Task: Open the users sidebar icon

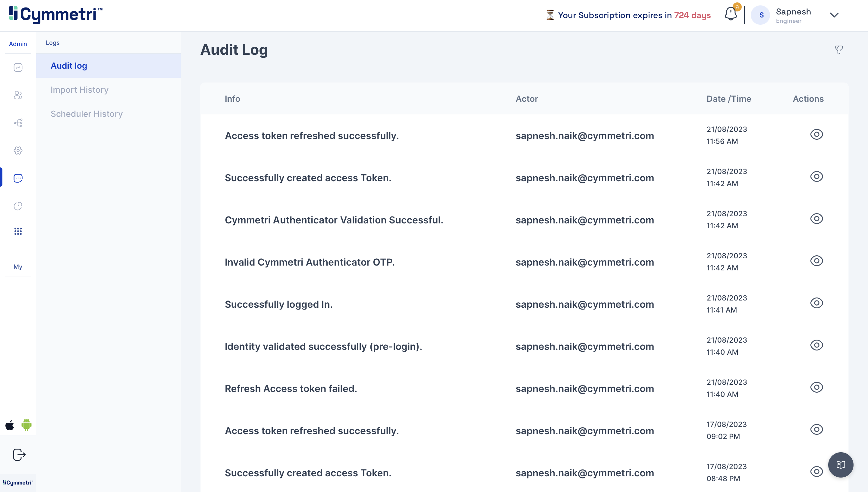Action: coord(18,95)
